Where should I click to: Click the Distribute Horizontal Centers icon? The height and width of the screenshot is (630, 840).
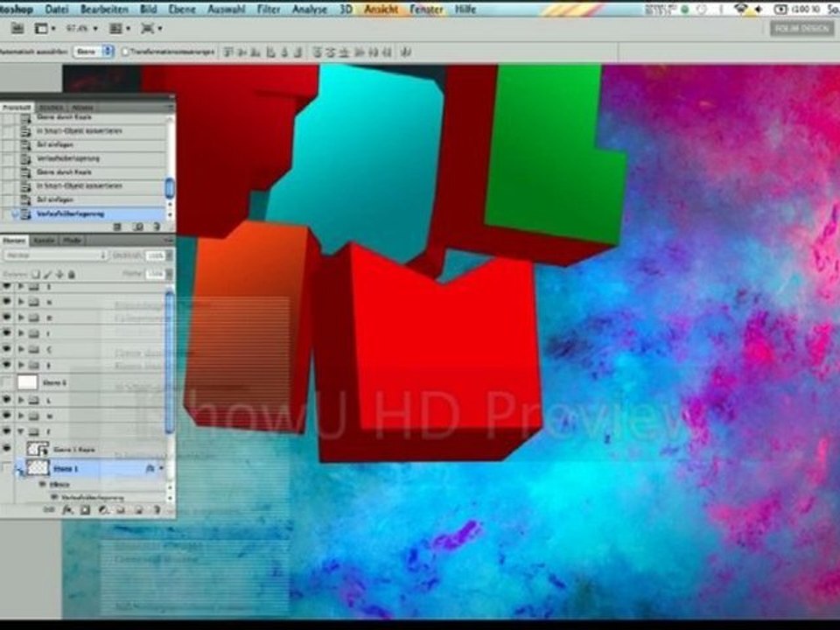point(374,52)
